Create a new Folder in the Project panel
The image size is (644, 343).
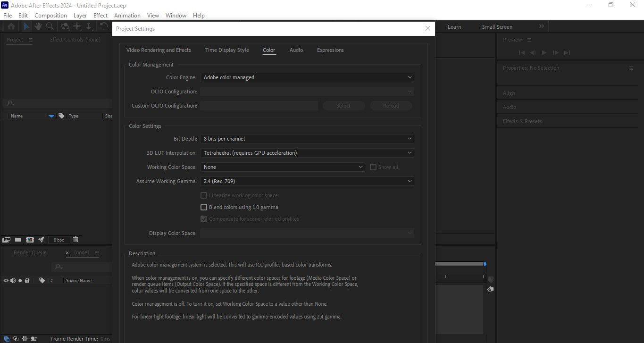18,240
